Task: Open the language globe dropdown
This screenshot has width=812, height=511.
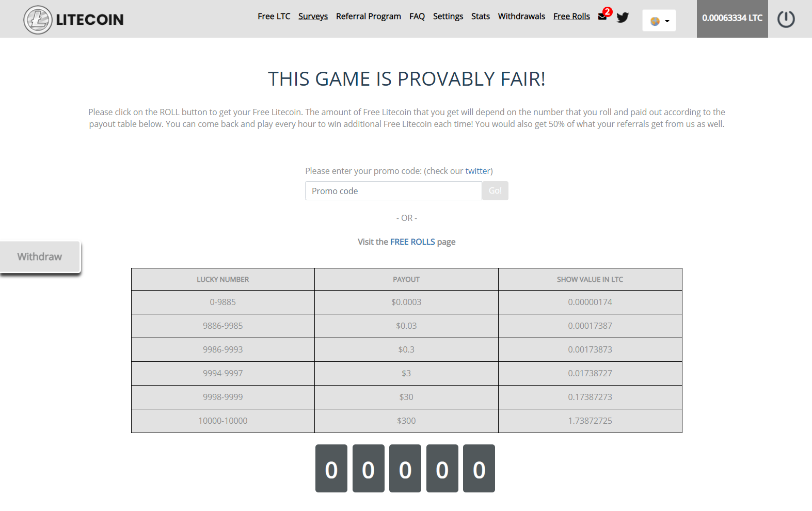Action: pyautogui.click(x=659, y=21)
